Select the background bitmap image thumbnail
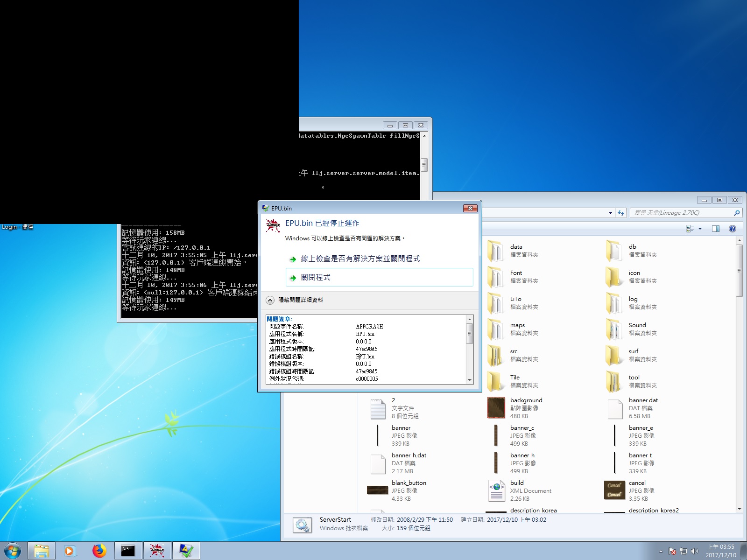Image resolution: width=747 pixels, height=560 pixels. coord(496,408)
